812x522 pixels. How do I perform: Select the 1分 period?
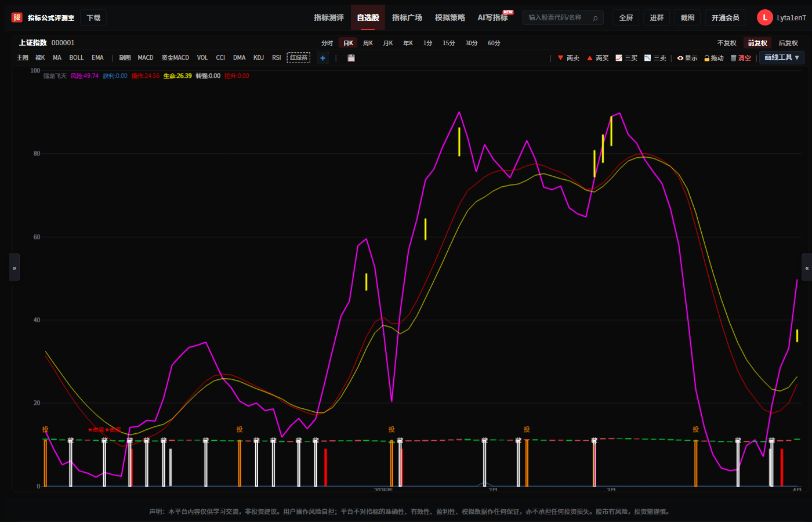tap(427, 43)
